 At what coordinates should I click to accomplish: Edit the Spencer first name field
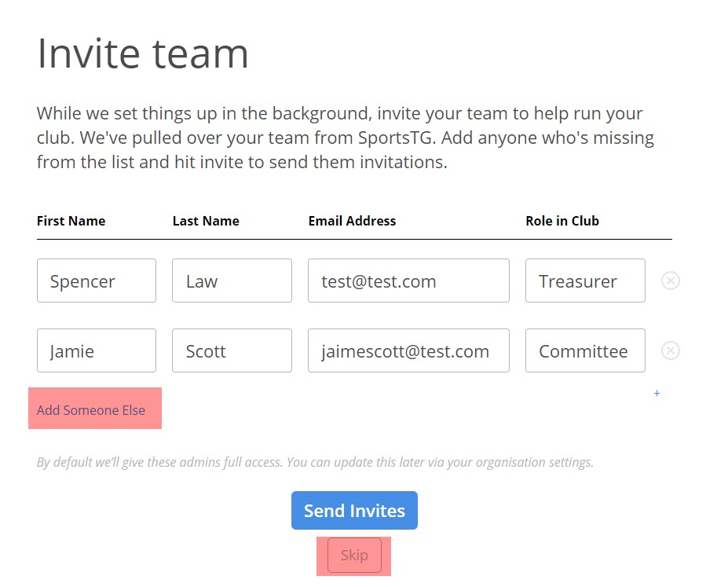click(x=97, y=281)
